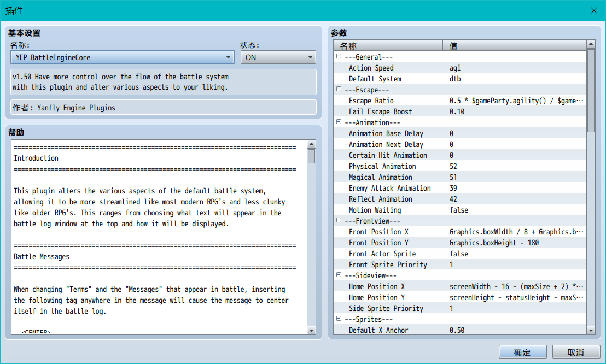Confirm with the 确定 button
Image resolution: width=606 pixels, height=364 pixels.
point(522,352)
